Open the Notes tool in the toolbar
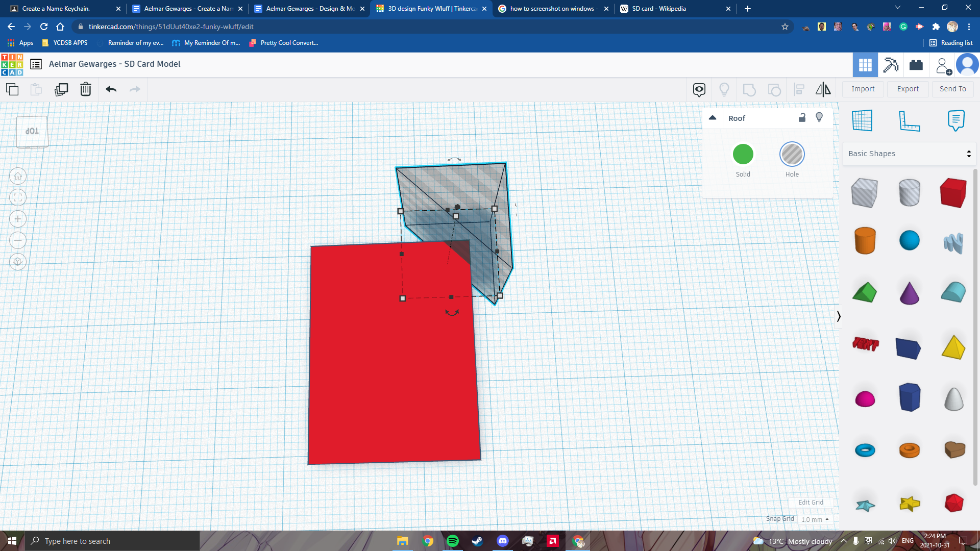This screenshot has height=551, width=980. coord(956,120)
